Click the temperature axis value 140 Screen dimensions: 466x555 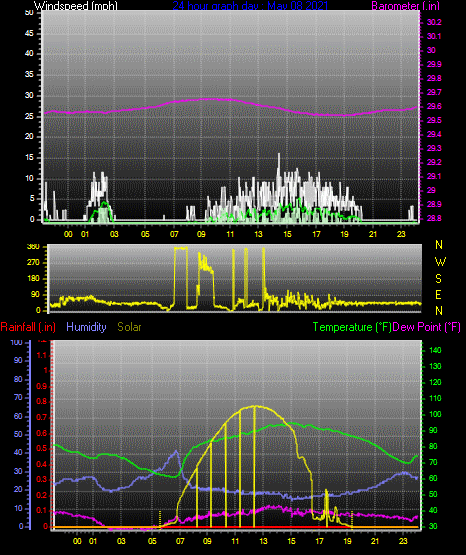[x=435, y=350]
